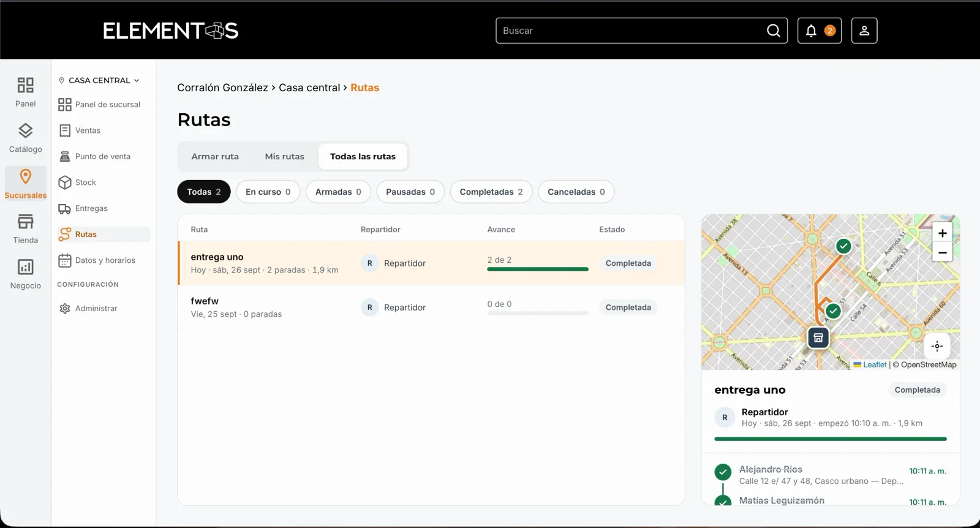Switch to Mis rutas tab
Image resolution: width=980 pixels, height=528 pixels.
[284, 157]
